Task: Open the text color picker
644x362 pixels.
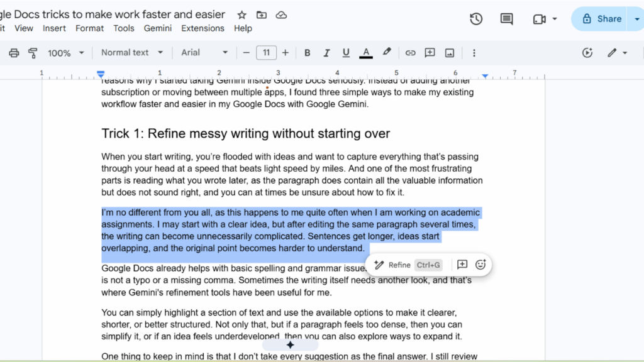Action: pos(366,53)
